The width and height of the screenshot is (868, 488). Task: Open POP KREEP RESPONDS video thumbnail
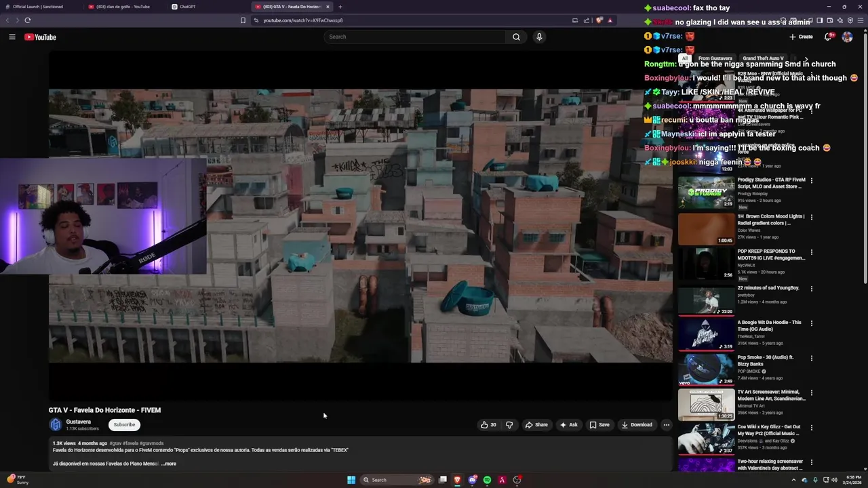click(x=706, y=264)
